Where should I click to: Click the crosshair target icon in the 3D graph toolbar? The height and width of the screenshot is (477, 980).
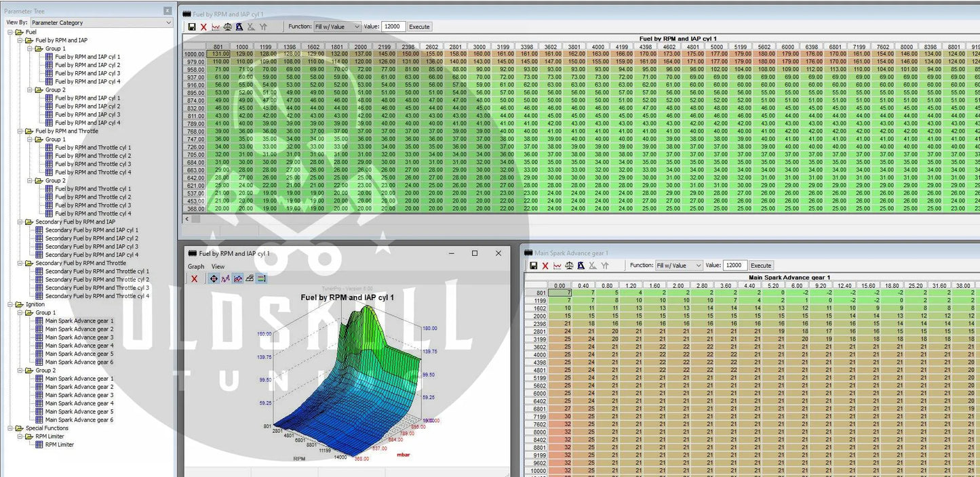tap(214, 278)
